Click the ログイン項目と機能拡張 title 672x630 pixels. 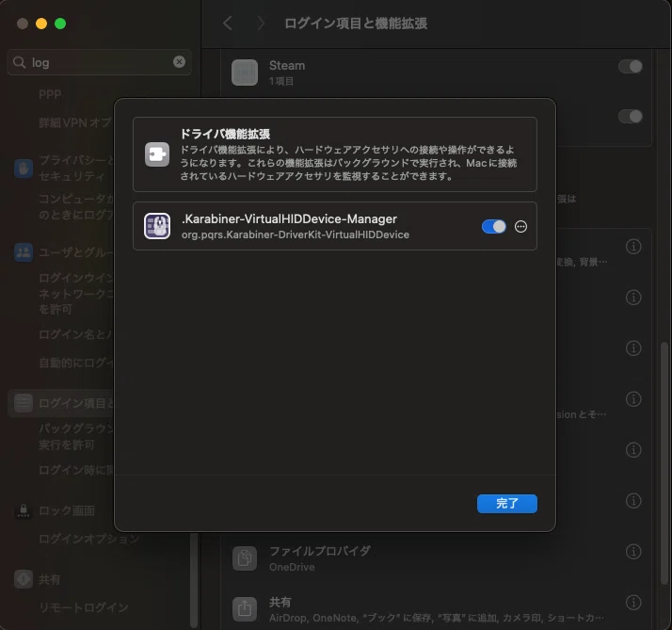coord(356,24)
